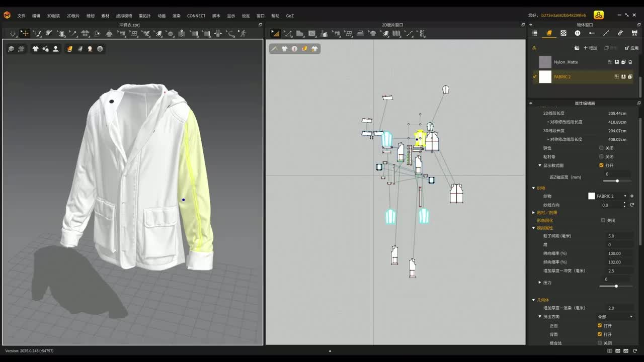Open the buttonhole tab in Object window
Screen dimensions: 644x362
click(592, 33)
